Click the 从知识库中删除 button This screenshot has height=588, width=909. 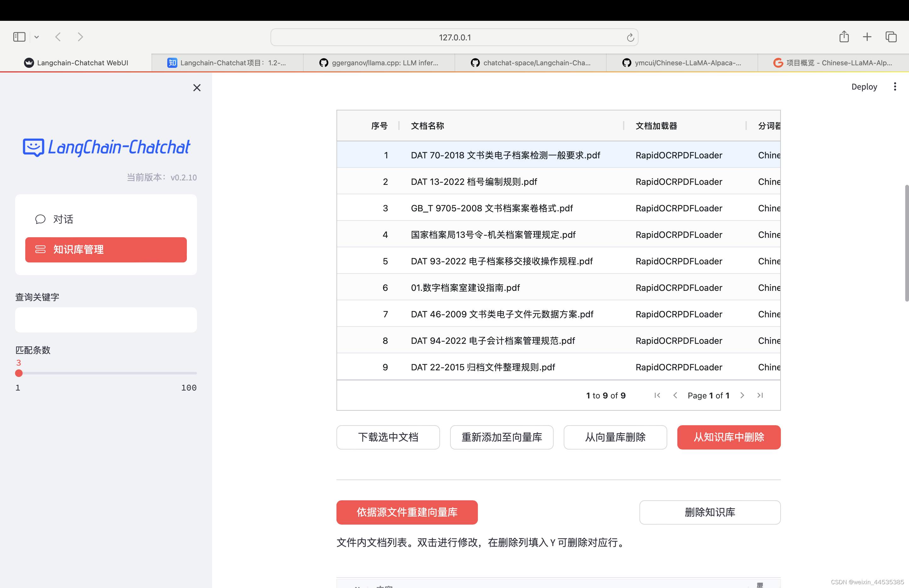tap(729, 437)
